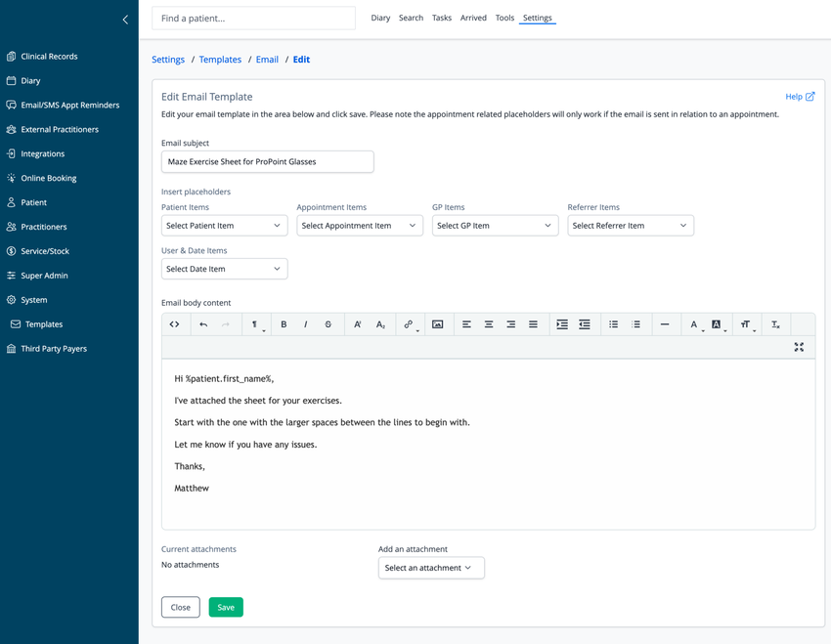
Task: Insert an image into the email body
Action: pyautogui.click(x=437, y=324)
